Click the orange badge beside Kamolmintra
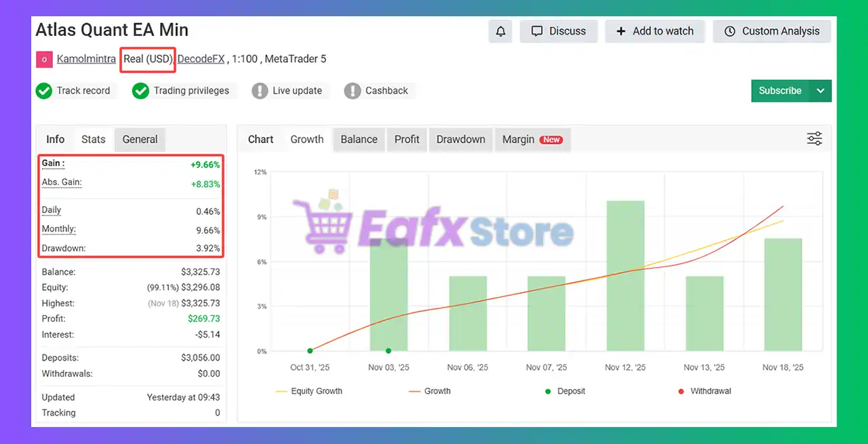The image size is (868, 444). pos(43,60)
